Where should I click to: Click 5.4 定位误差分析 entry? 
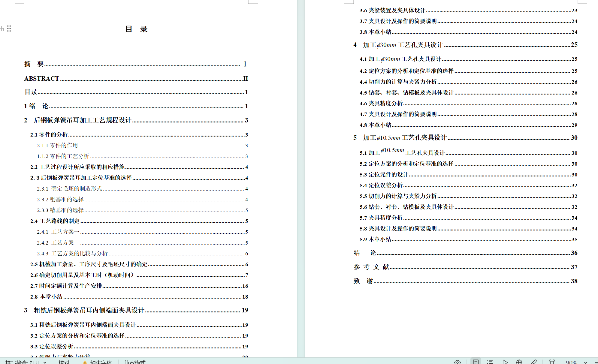pos(468,185)
